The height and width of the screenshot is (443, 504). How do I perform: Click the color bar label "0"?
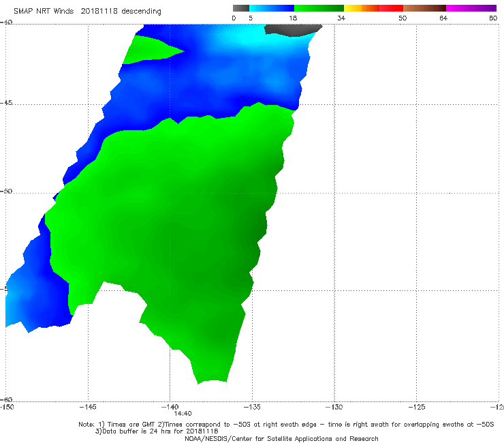pyautogui.click(x=234, y=18)
